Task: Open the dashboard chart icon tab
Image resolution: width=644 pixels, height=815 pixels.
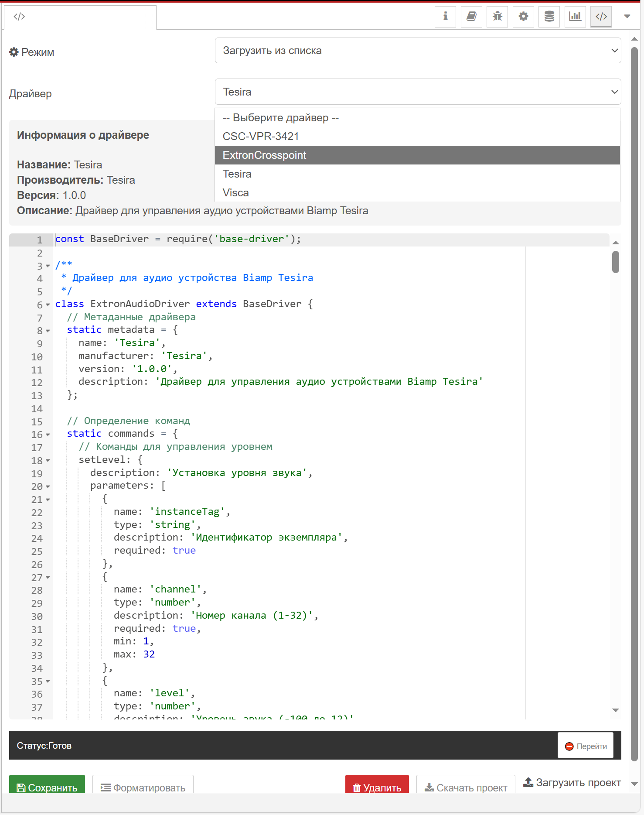Action: point(575,17)
